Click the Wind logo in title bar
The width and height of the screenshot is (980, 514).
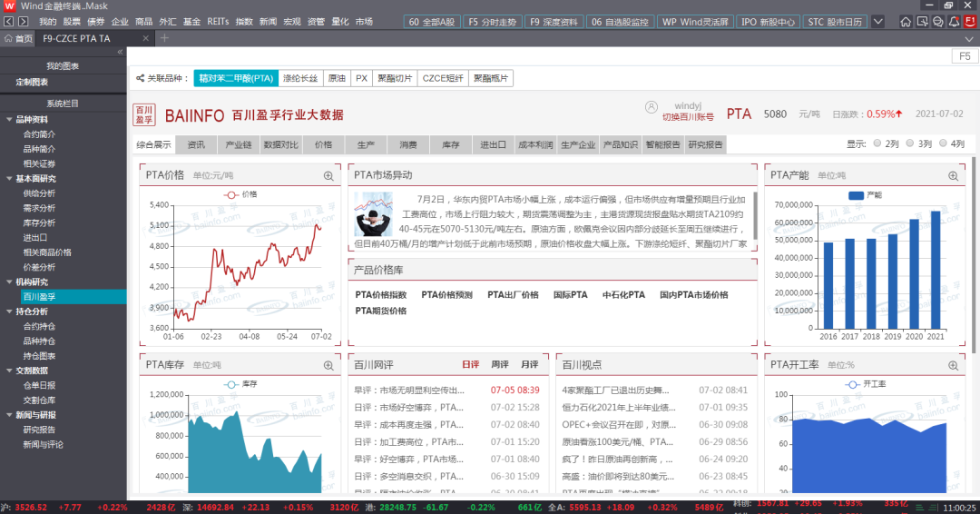click(x=9, y=6)
